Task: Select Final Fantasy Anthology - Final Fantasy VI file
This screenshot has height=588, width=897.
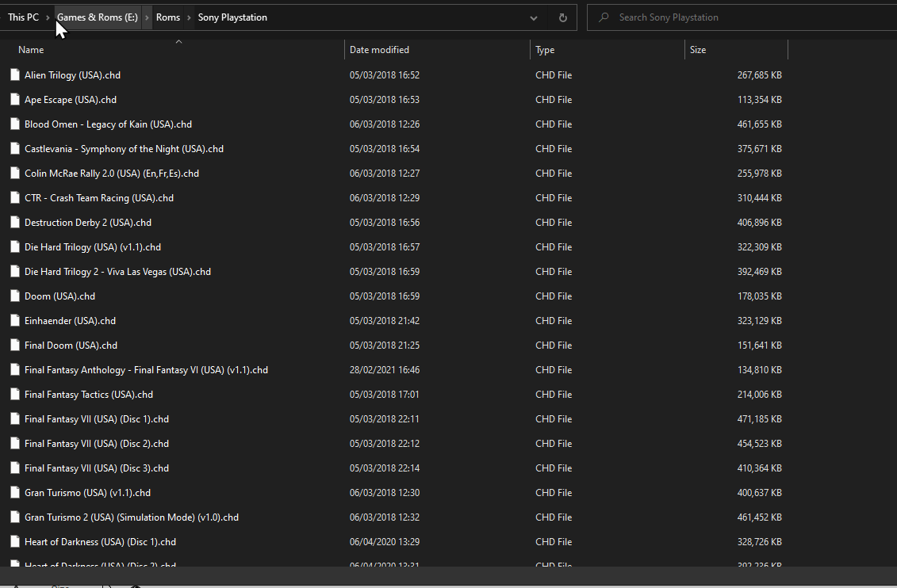Action: tap(147, 370)
